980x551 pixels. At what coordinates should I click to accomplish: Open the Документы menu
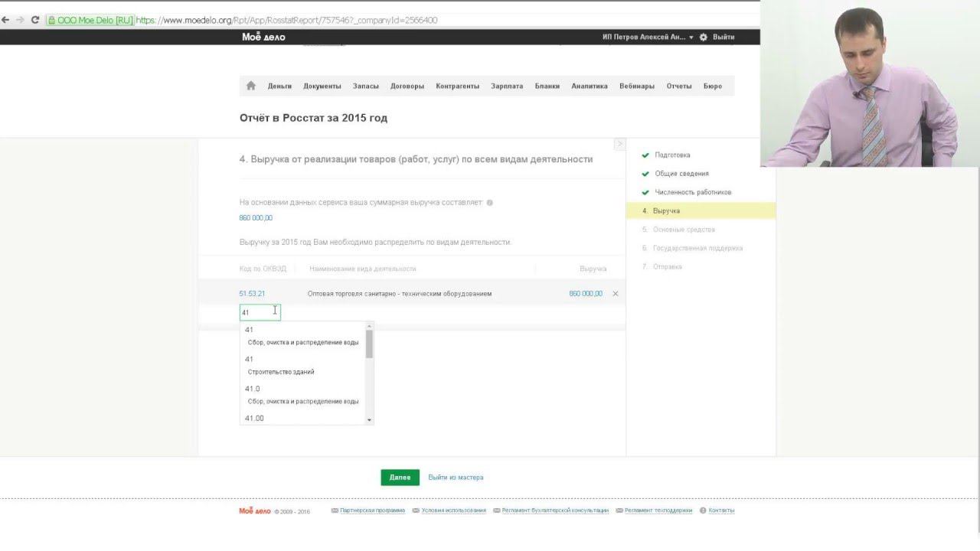pos(322,86)
